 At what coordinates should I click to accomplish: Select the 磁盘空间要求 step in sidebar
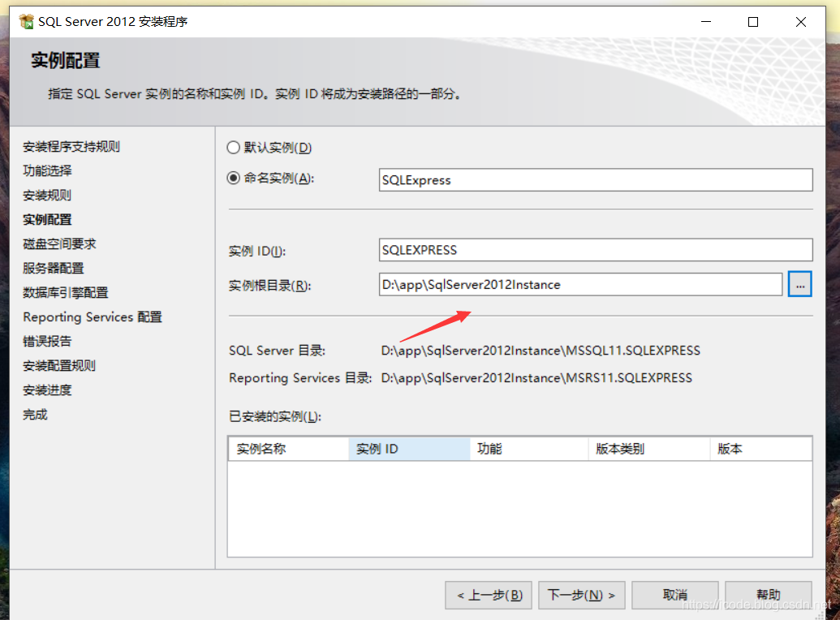pos(59,243)
